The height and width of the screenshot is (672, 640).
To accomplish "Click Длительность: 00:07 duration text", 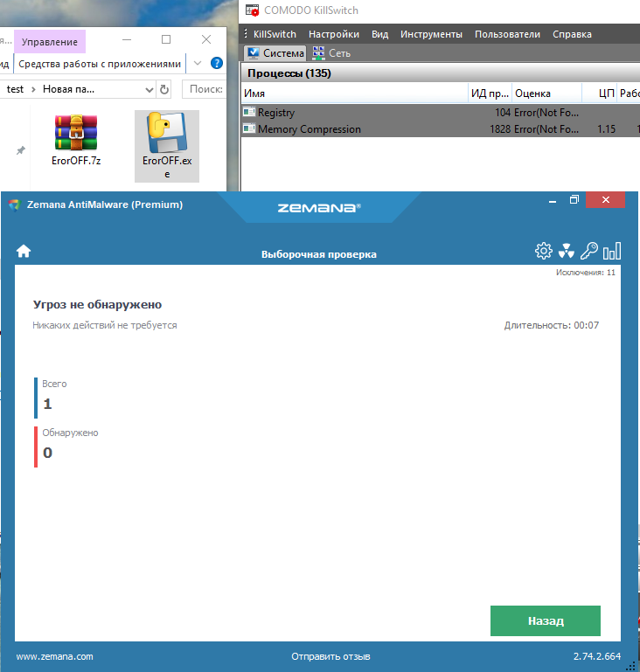I will (x=552, y=325).
